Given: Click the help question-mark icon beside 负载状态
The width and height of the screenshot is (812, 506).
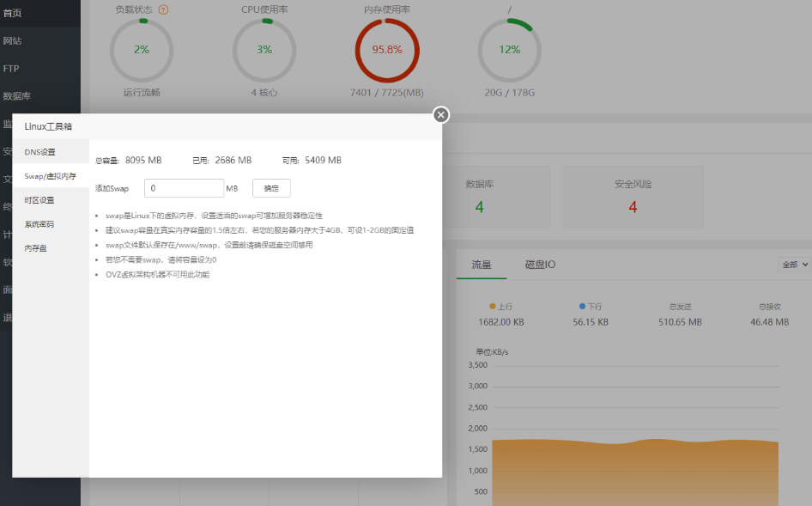Looking at the screenshot, I should pyautogui.click(x=164, y=9).
